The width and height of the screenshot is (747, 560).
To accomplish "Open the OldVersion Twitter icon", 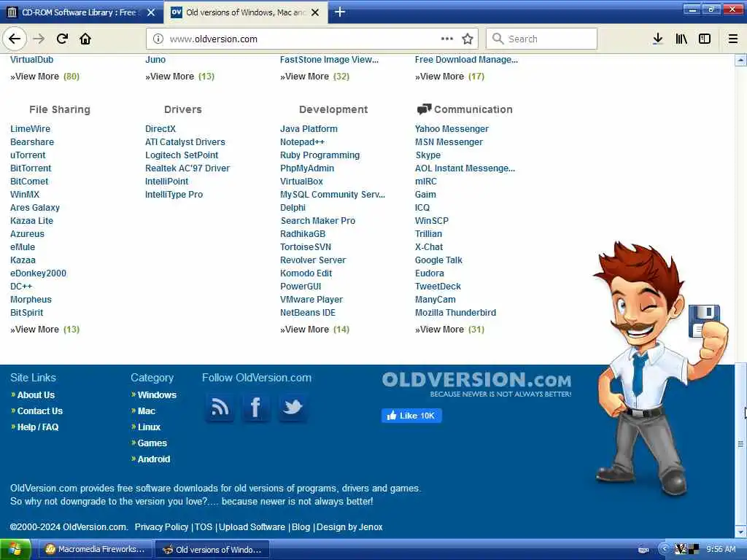I will [293, 407].
